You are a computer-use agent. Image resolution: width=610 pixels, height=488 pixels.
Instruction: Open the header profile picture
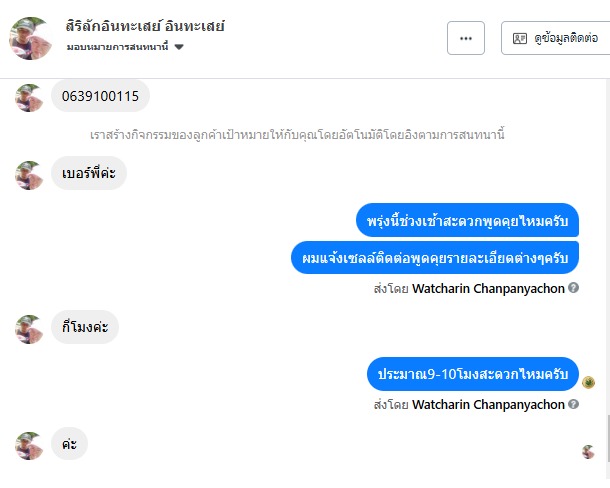pyautogui.click(x=30, y=38)
